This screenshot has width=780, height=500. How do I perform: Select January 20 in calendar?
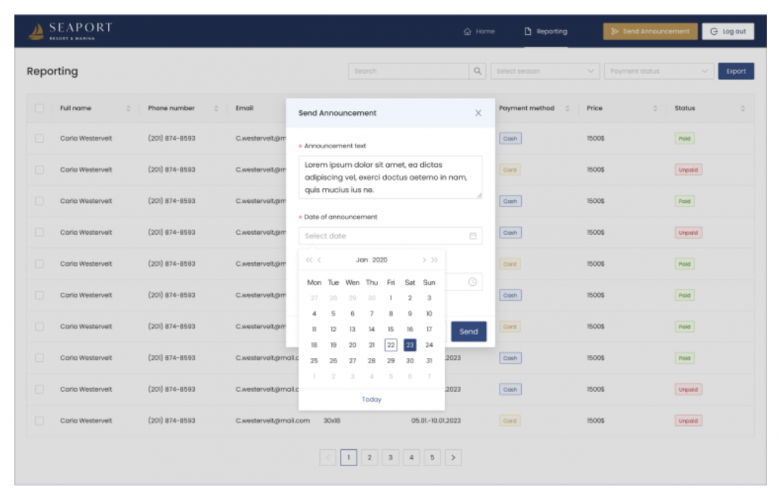click(x=352, y=345)
